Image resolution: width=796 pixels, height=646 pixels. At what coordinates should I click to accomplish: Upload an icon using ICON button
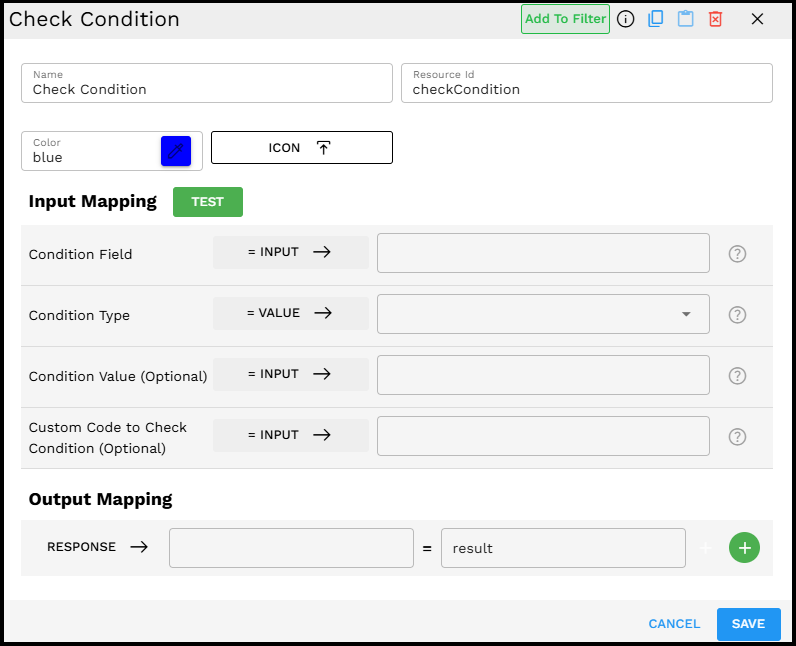301,148
